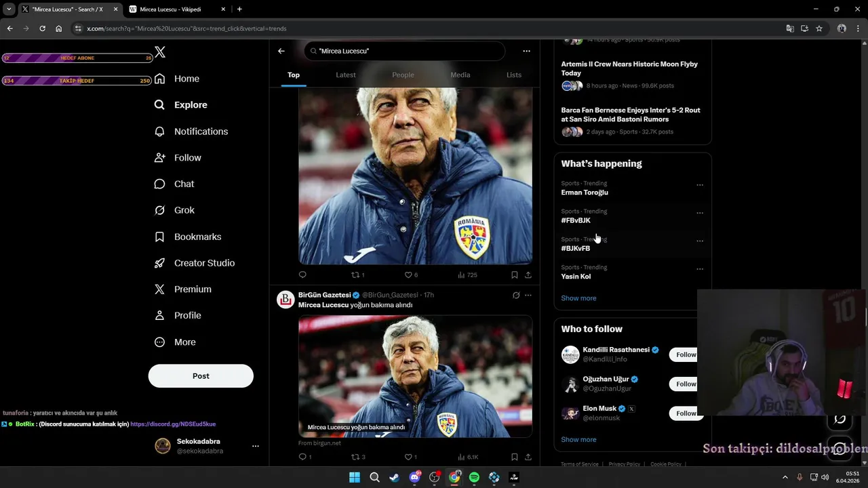
Task: Open Spotify from the taskbar
Action: click(x=474, y=477)
